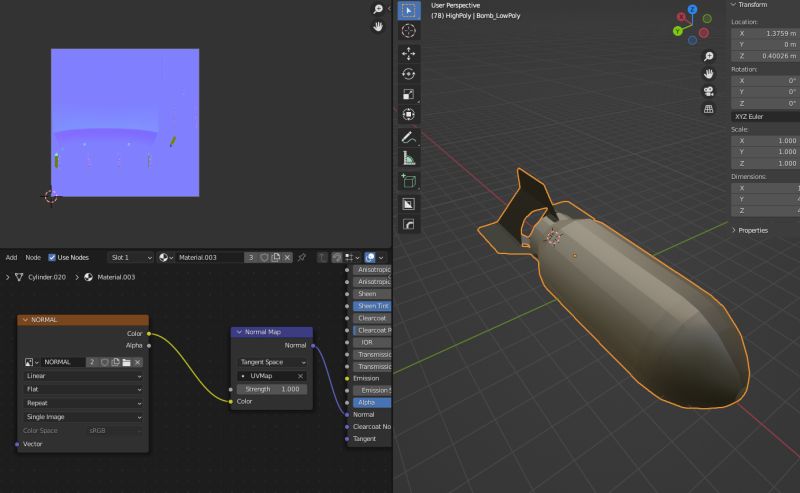The width and height of the screenshot is (800, 493).
Task: Open the Repeat extension dropdown
Action: (x=84, y=403)
